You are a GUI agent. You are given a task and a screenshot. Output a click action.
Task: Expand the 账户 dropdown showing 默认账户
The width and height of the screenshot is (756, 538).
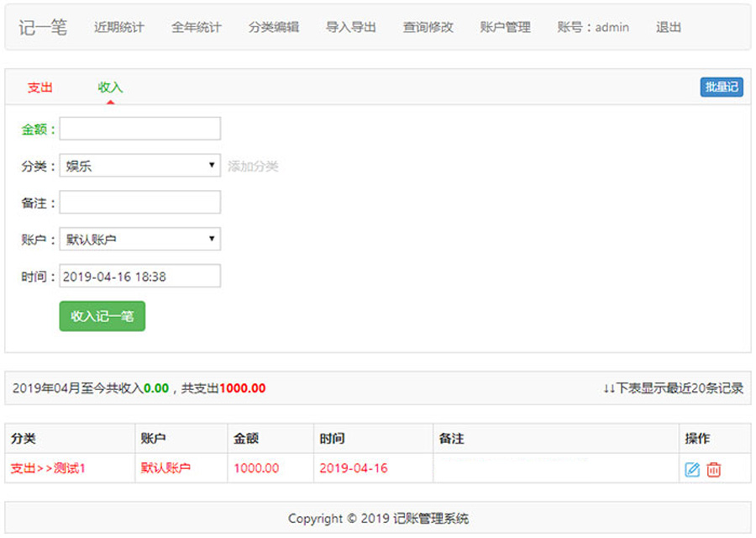tap(140, 239)
